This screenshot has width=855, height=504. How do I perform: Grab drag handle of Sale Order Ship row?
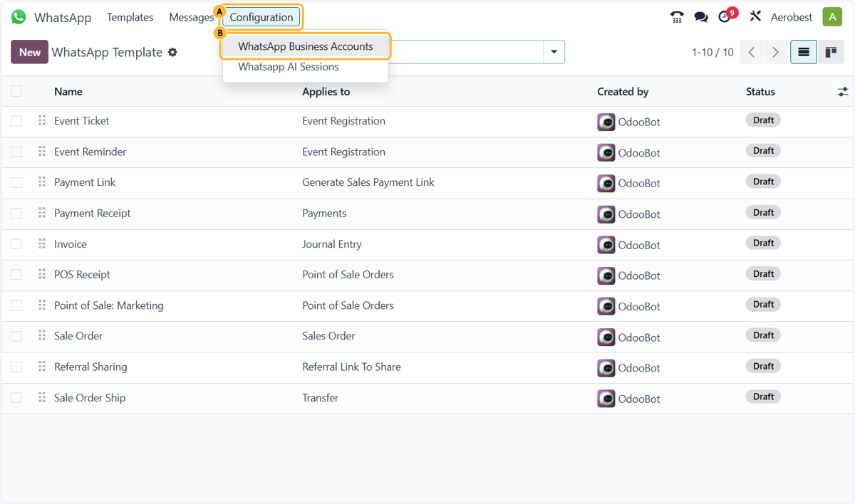pos(42,398)
